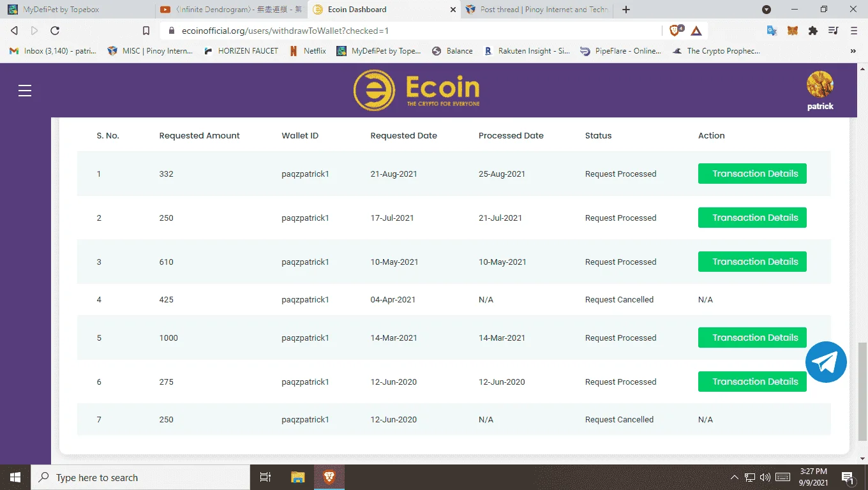Open The Crypto Prophecies bookmark
Viewport: 868px width, 490px height.
pos(717,51)
